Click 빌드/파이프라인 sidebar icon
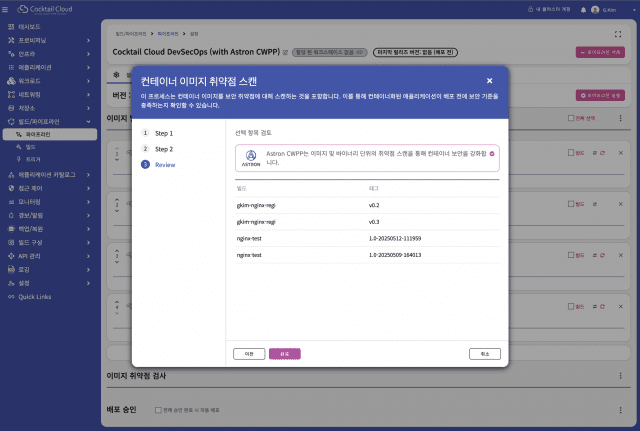The width and height of the screenshot is (640, 431). pyautogui.click(x=11, y=121)
